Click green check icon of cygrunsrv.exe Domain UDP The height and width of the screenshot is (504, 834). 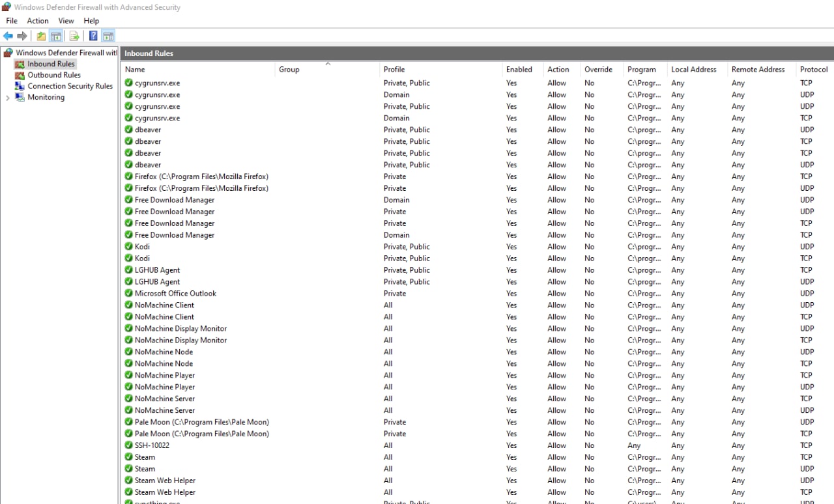point(129,94)
